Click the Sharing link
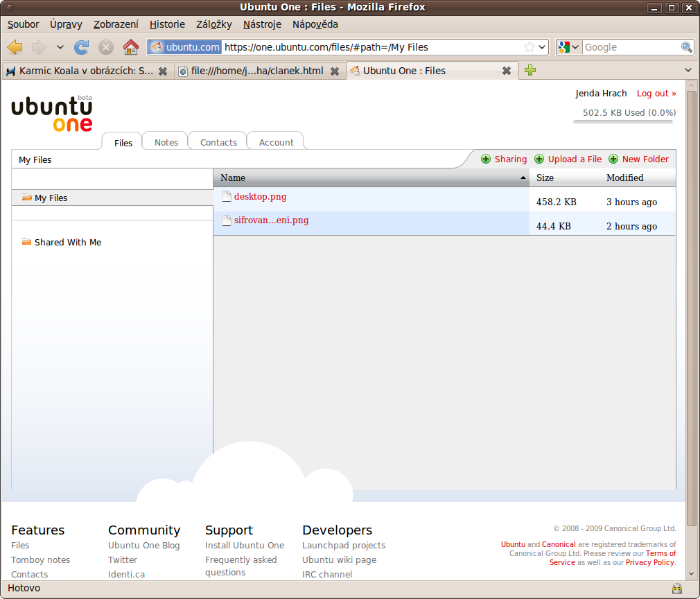The width and height of the screenshot is (700, 599). 511,159
